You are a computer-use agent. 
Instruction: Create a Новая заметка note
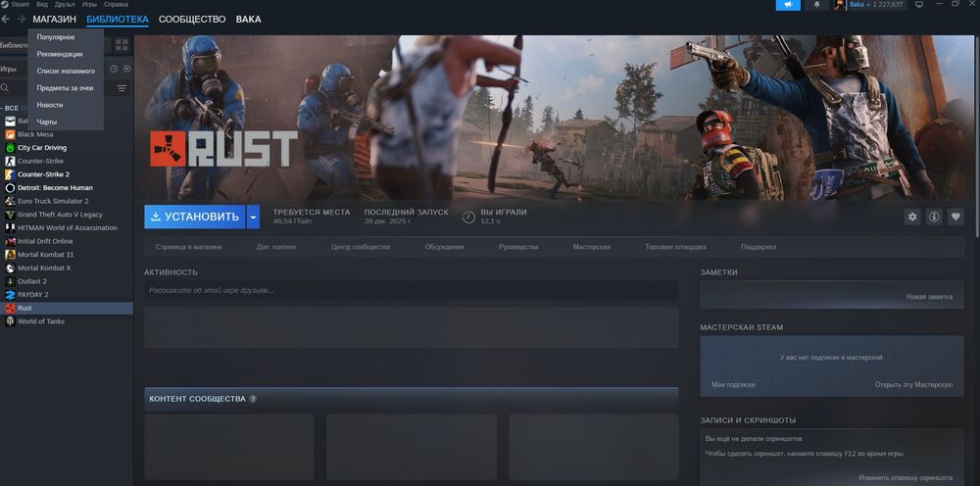(x=929, y=297)
